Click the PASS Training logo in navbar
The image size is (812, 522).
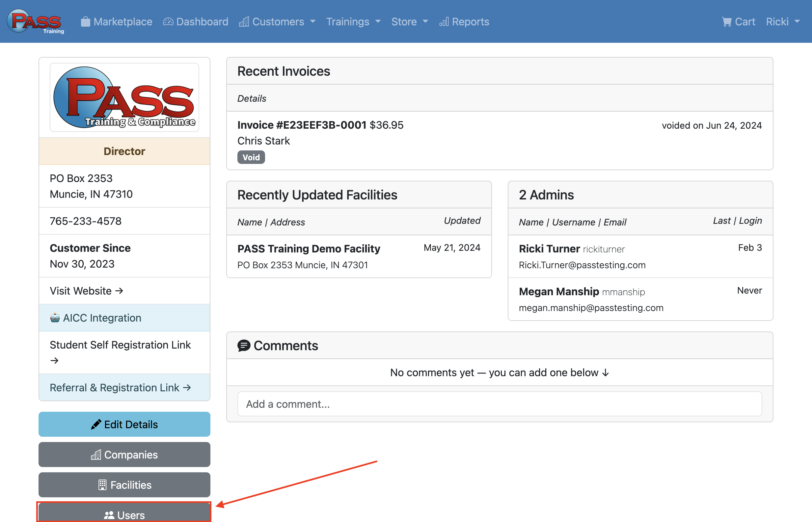coord(35,21)
